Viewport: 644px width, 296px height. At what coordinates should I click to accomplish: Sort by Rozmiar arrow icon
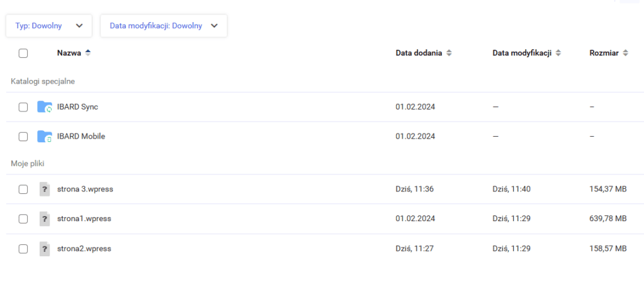[625, 54]
